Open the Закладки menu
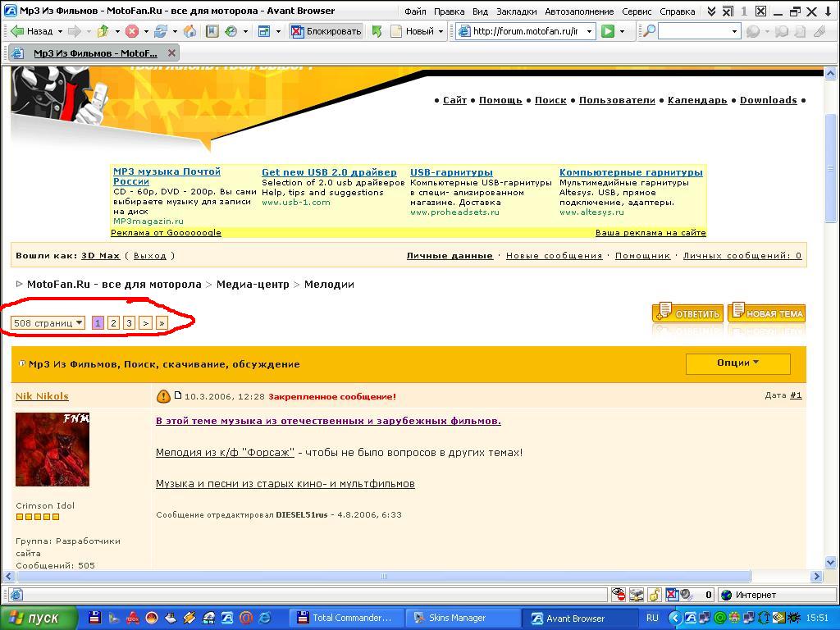This screenshot has width=840, height=630. coord(517,11)
